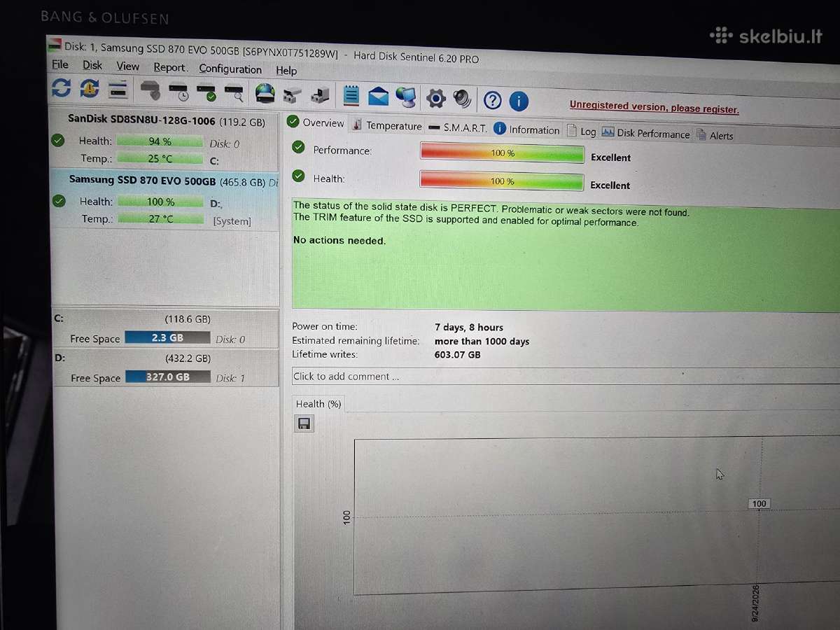Click green status icon of Samsung SSD
The width and height of the screenshot is (840, 630).
click(x=59, y=201)
